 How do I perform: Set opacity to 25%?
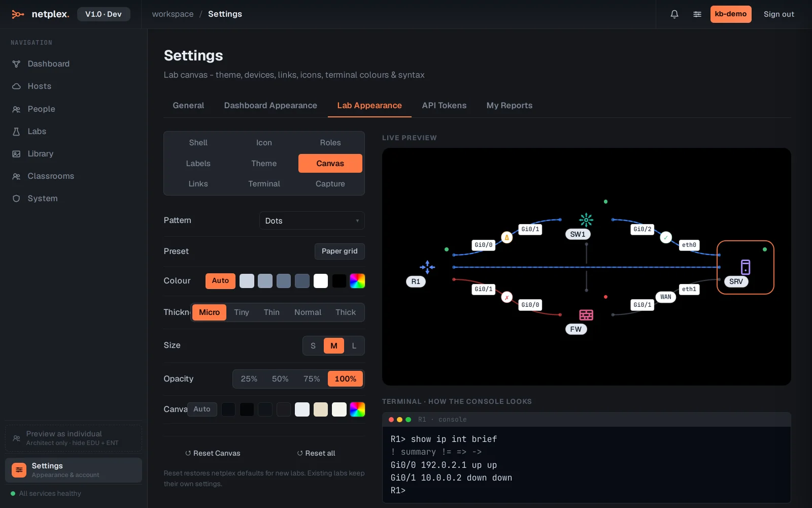249,379
